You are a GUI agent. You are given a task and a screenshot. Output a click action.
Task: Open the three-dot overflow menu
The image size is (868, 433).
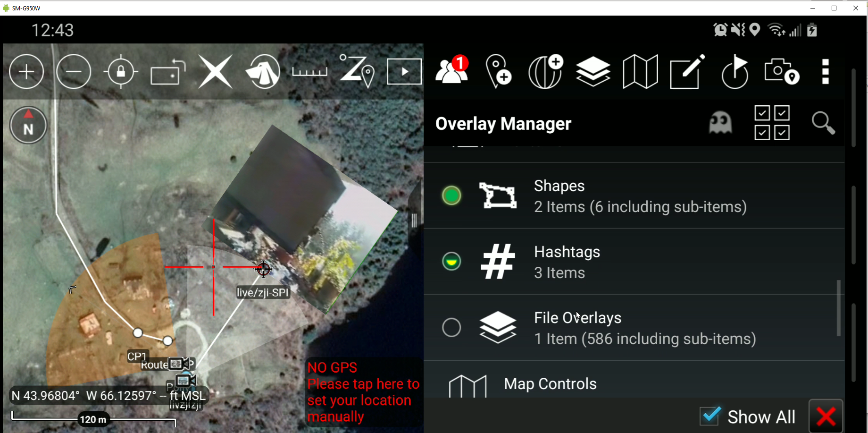click(x=826, y=72)
